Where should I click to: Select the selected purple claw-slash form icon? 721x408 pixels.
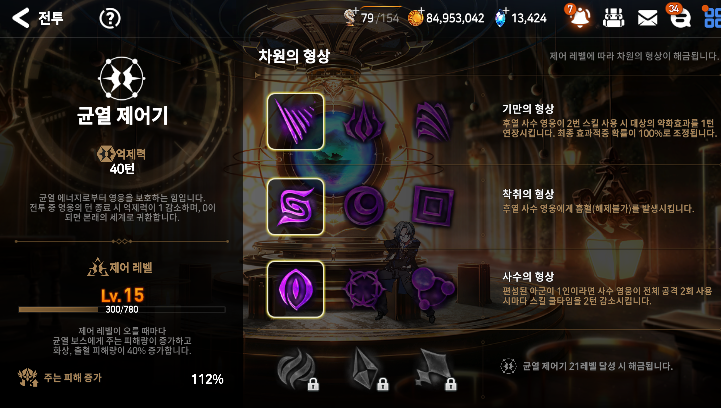click(295, 121)
